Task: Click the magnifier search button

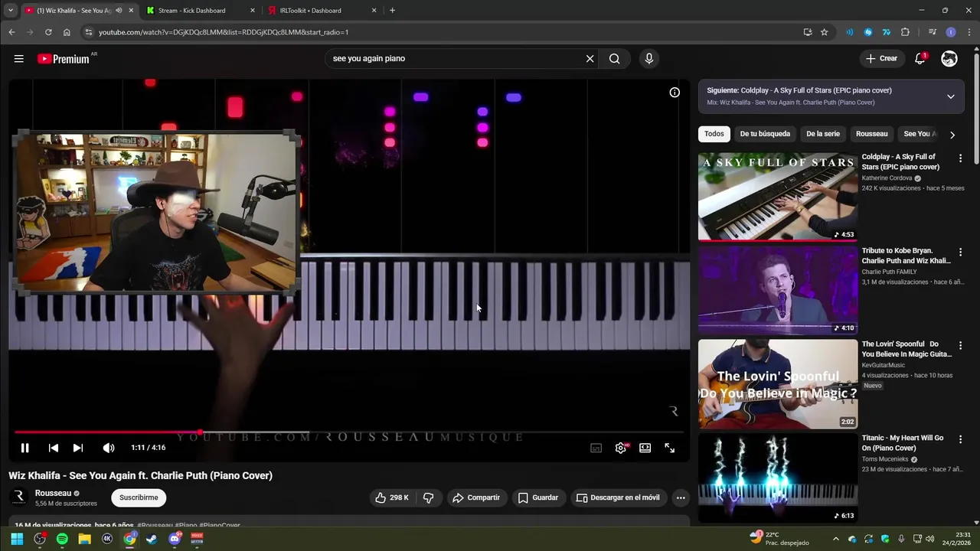Action: coord(614,59)
